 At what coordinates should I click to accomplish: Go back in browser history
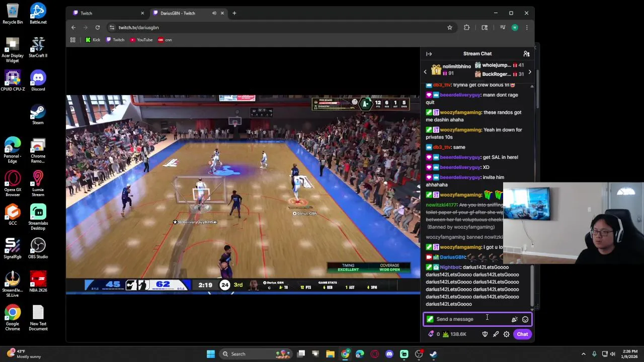pyautogui.click(x=73, y=28)
